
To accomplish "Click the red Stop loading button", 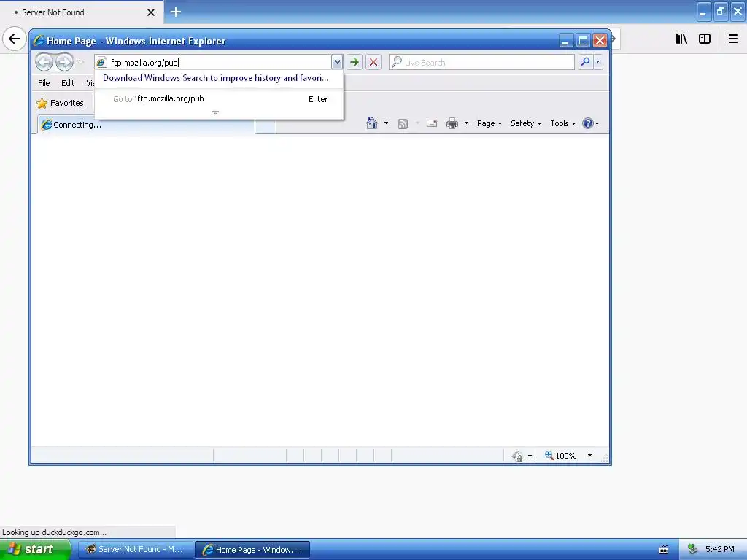I will tap(373, 62).
